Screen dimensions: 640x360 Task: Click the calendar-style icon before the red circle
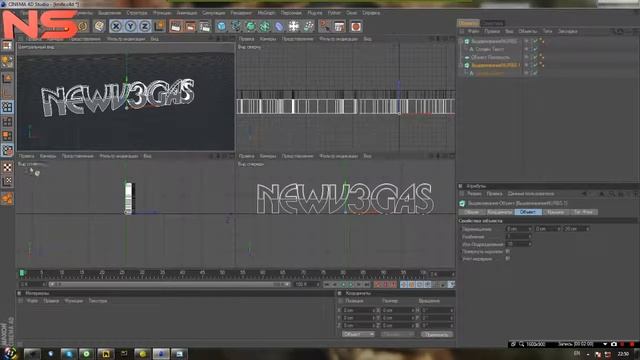(339, 27)
